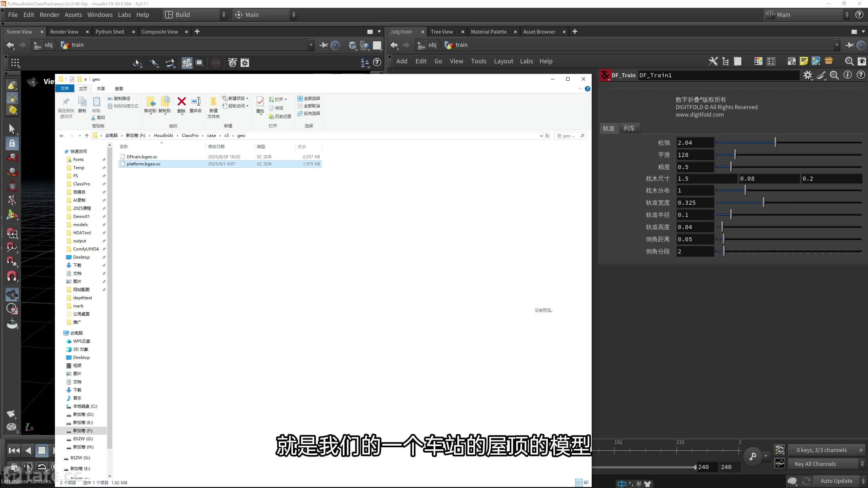
Task: Click the gear icon beside DF_Train1 name
Action: [x=808, y=75]
